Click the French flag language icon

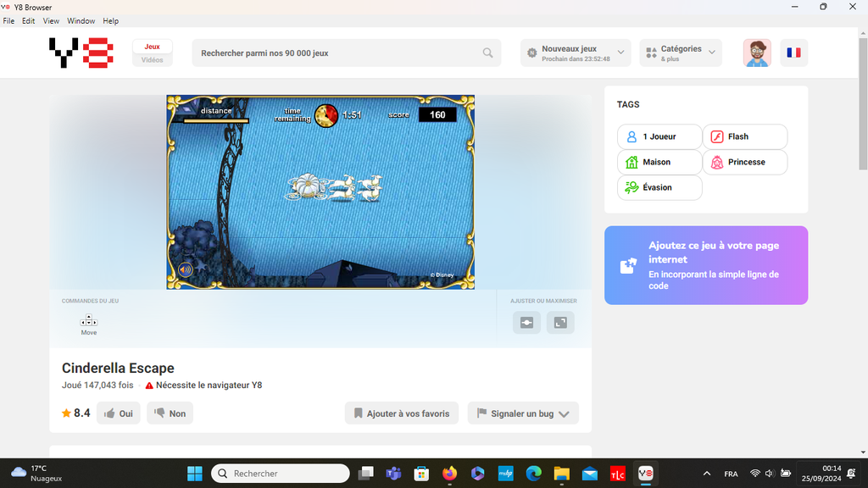[x=793, y=53]
